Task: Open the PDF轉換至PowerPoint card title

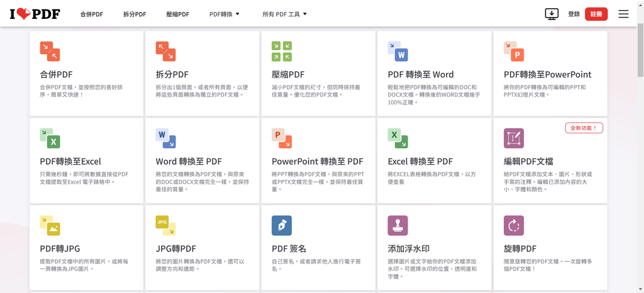Action: click(x=548, y=75)
